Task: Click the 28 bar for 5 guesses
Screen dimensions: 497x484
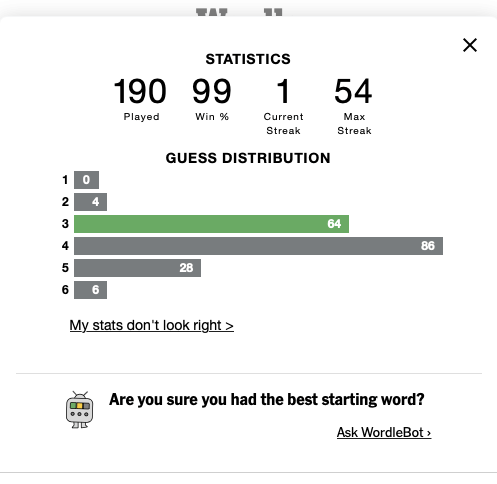Action: pyautogui.click(x=137, y=268)
